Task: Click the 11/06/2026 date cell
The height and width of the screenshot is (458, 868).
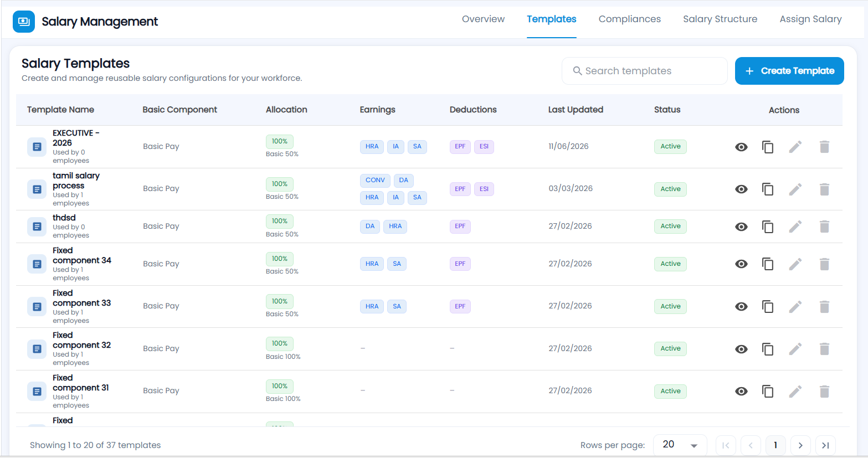Action: coord(568,146)
